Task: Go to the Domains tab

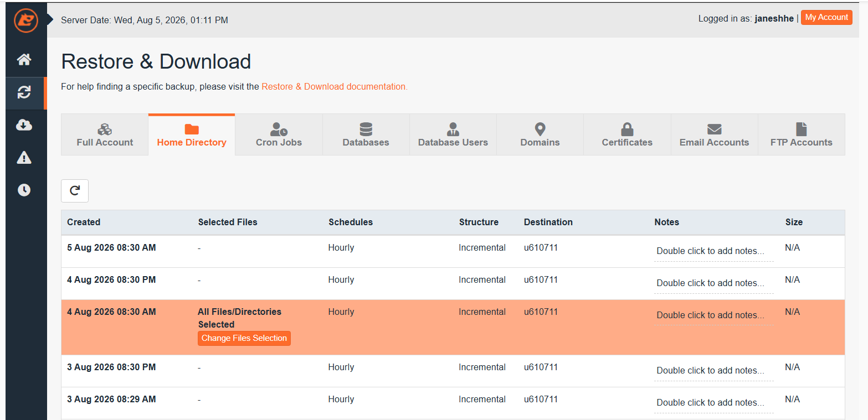Action: point(540,134)
